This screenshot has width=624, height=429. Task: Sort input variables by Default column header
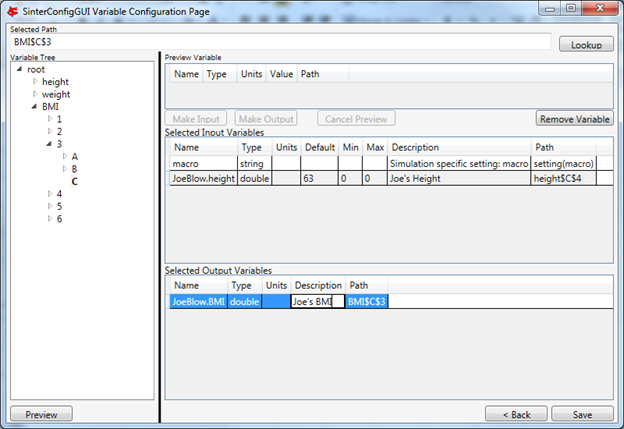pyautogui.click(x=319, y=148)
